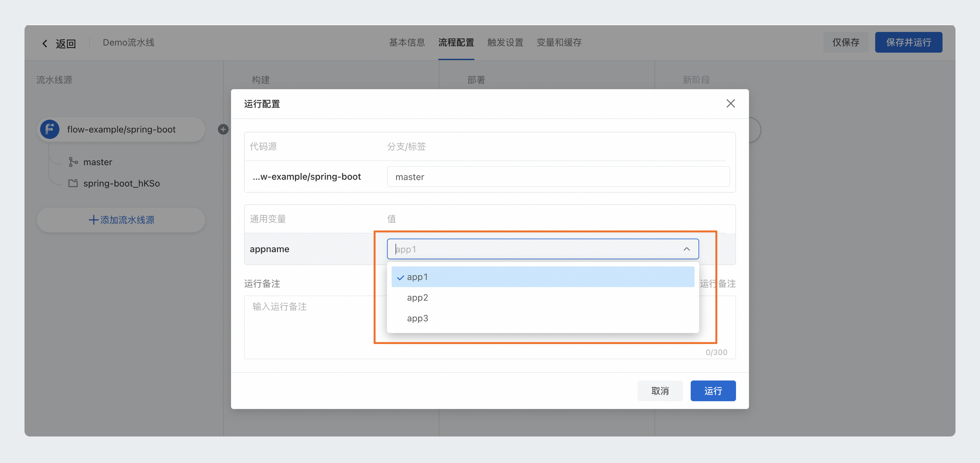This screenshot has height=463, width=980.
Task: Click the 取消 button
Action: click(x=660, y=391)
